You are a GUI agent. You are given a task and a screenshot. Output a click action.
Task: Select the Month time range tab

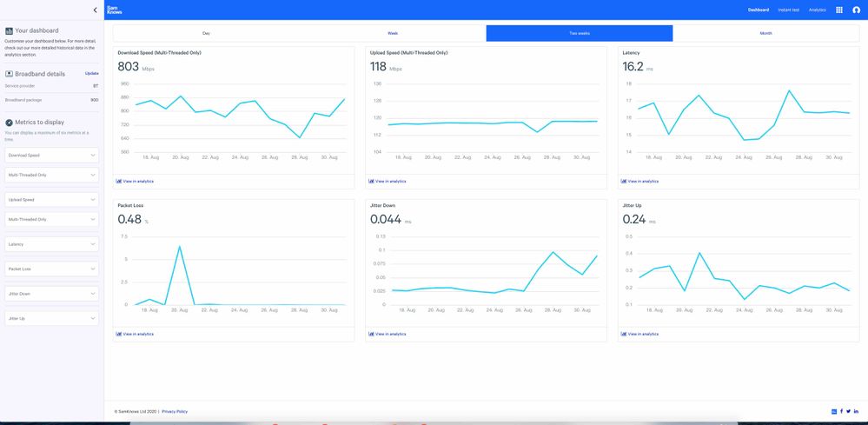(x=765, y=33)
